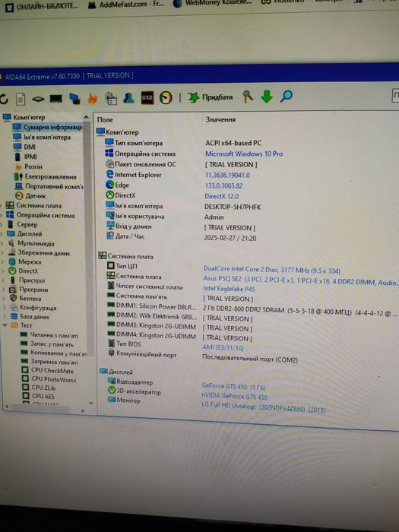
Task: Open the Intel Eaglelake P45 chipset link
Action: (229, 289)
